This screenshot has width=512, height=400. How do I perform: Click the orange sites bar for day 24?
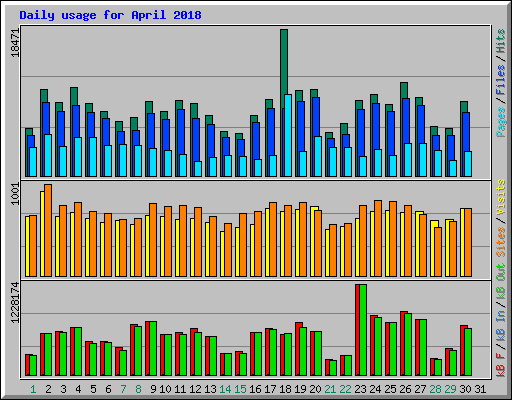coord(378,238)
